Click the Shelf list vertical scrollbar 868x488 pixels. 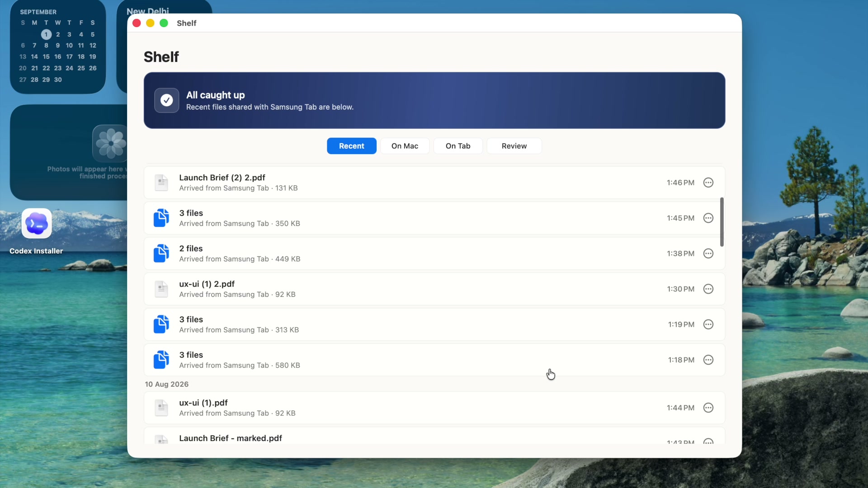pos(722,222)
